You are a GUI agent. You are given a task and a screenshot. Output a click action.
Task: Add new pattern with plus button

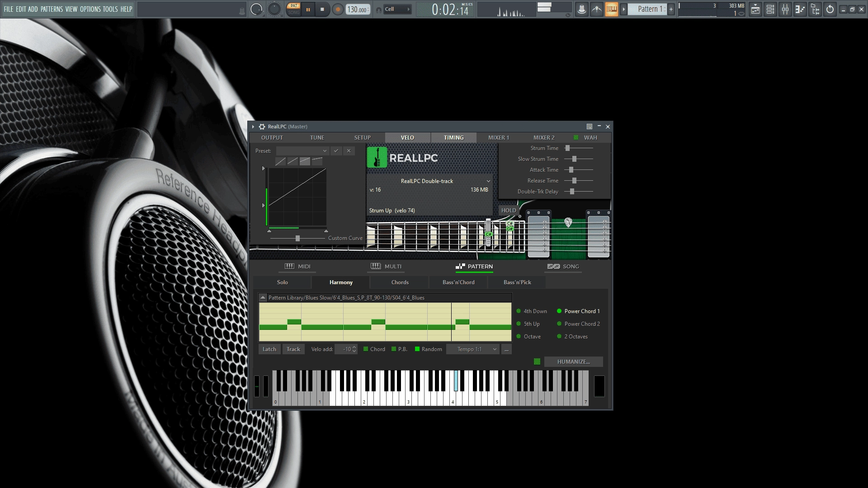coord(671,9)
